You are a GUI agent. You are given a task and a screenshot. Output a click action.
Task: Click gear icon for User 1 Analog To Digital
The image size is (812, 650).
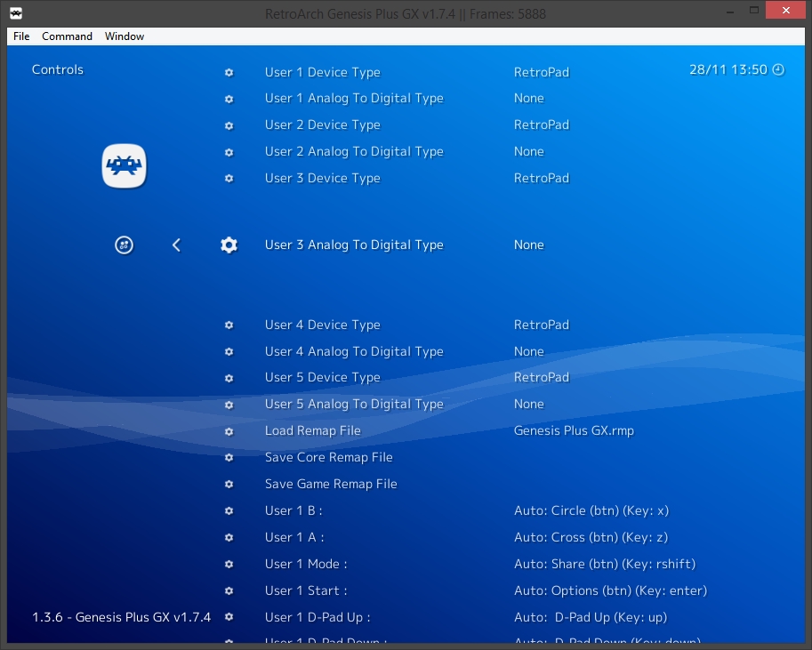point(229,99)
